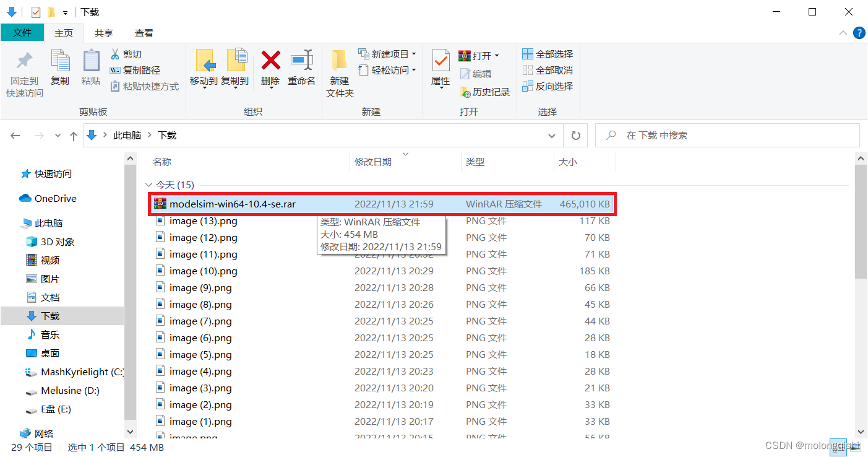The height and width of the screenshot is (457, 868).
Task: Switch to the 主页 (Home) tab
Action: coord(64,33)
